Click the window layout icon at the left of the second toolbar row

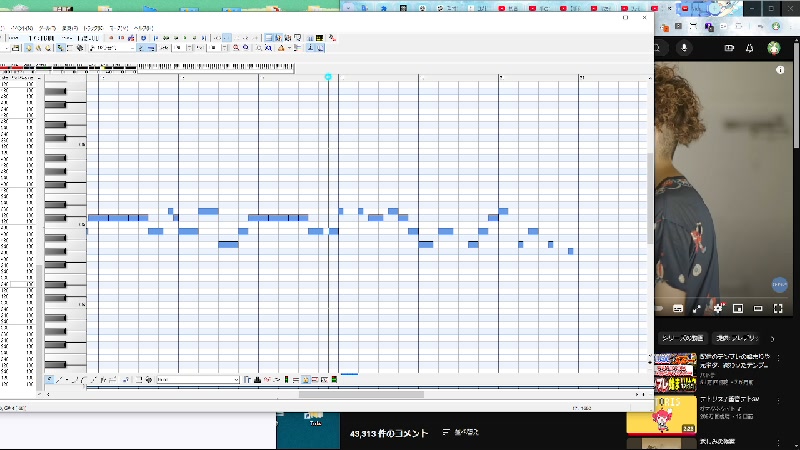[15, 48]
